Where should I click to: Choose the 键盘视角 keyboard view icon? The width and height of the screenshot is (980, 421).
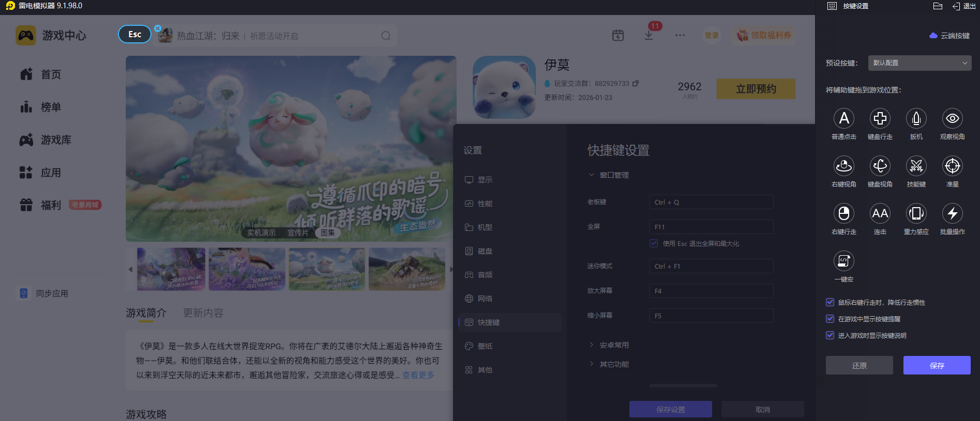(x=880, y=166)
